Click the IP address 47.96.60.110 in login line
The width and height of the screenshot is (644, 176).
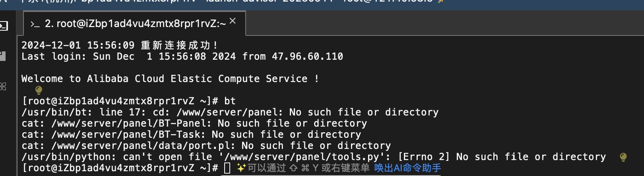(307, 57)
